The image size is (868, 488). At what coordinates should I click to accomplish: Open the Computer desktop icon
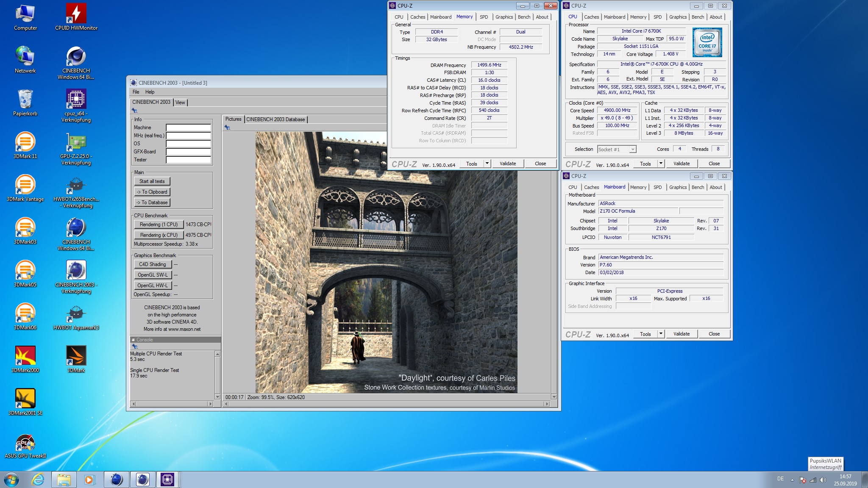tap(25, 17)
